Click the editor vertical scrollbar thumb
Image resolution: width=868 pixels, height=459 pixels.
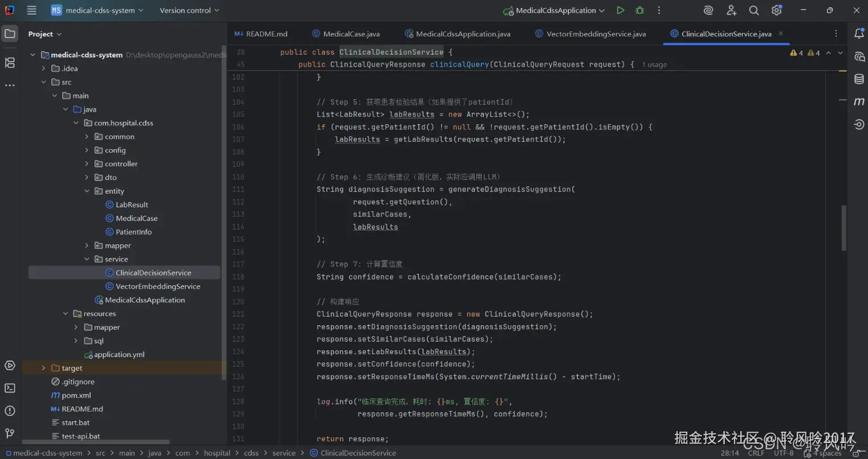click(x=843, y=228)
